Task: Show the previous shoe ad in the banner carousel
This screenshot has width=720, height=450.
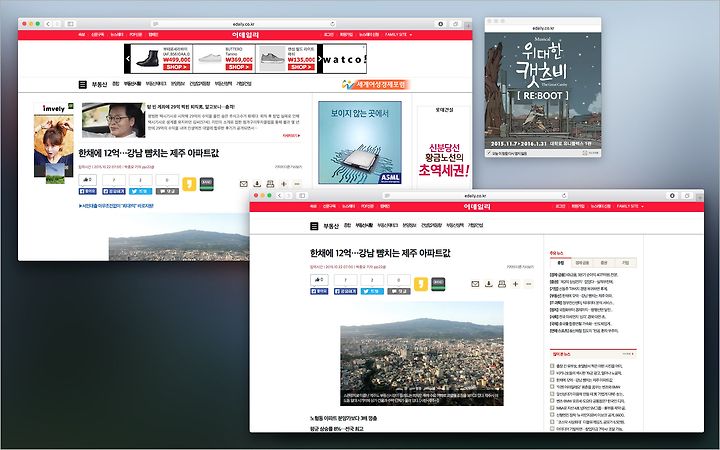Action: tap(128, 59)
